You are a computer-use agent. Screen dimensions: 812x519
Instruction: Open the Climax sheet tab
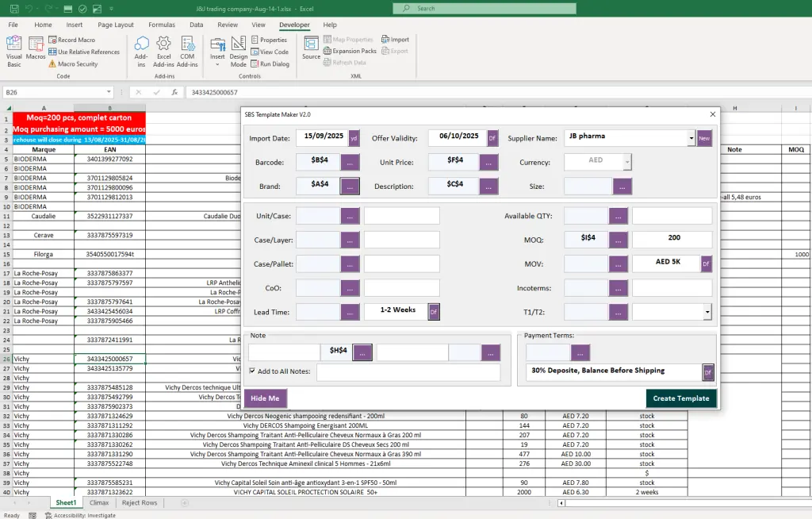tap(99, 502)
